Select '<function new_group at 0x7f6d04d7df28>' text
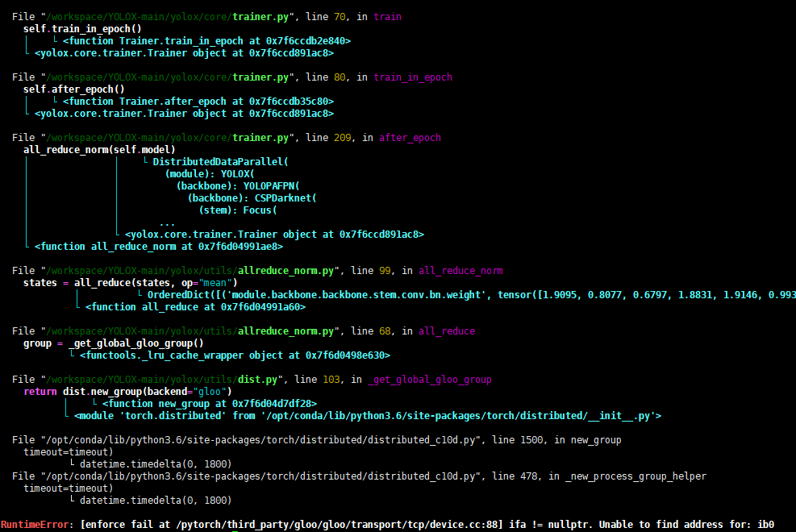Image resolution: width=796 pixels, height=532 pixels. [210, 404]
